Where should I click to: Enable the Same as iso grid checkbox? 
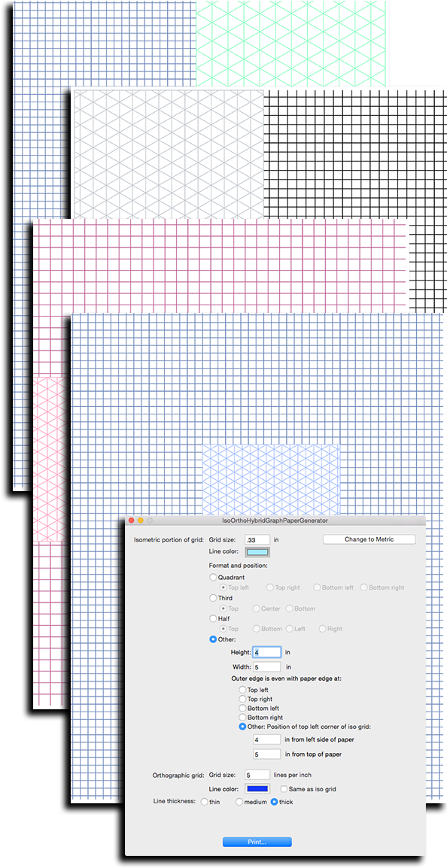point(284,789)
